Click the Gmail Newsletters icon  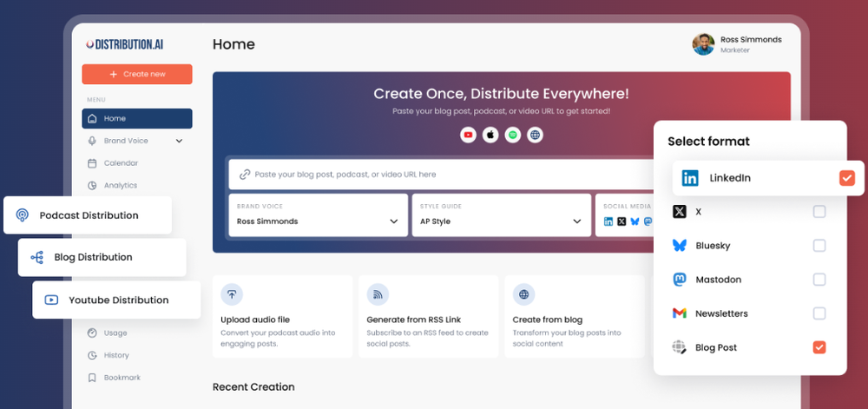pyautogui.click(x=680, y=313)
